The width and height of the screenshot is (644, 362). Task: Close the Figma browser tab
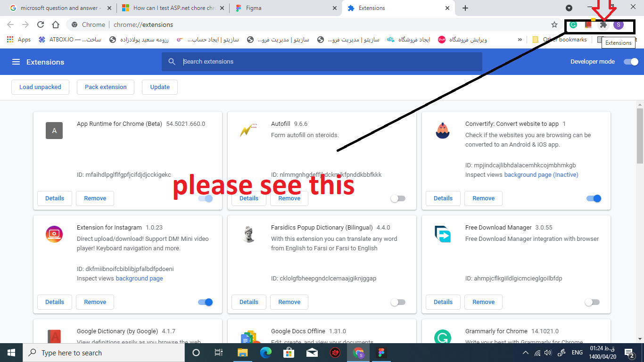pyautogui.click(x=335, y=8)
